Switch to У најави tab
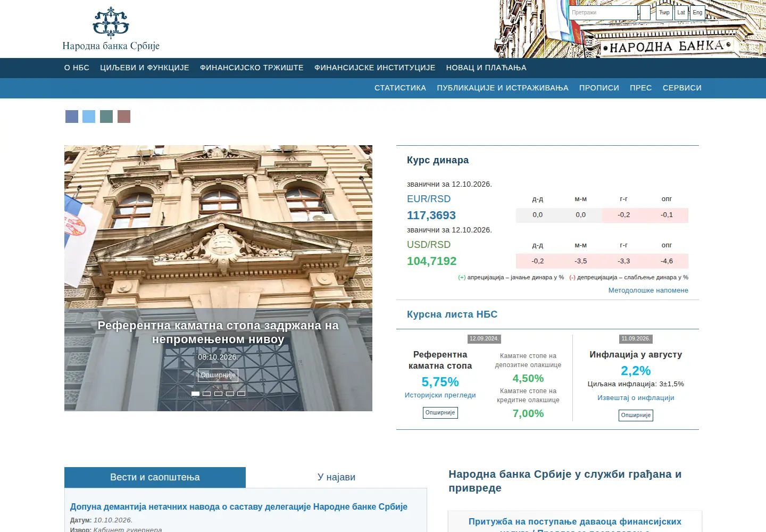Image resolution: width=766 pixels, height=532 pixels. pos(336,477)
